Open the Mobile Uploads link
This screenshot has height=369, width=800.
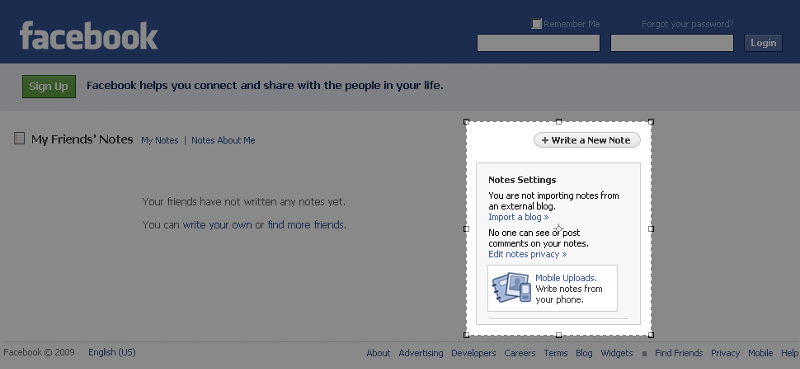566,278
